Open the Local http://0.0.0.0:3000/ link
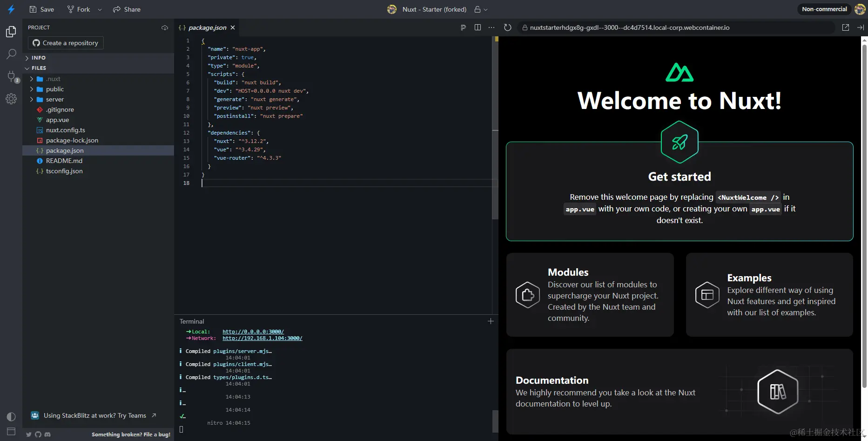This screenshot has height=441, width=868. 253,332
